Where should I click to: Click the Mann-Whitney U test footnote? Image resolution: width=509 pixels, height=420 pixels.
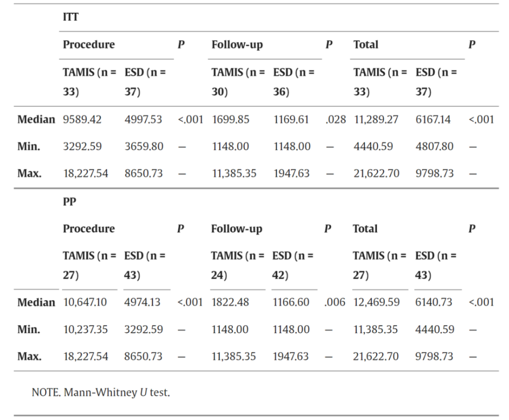pos(100,392)
